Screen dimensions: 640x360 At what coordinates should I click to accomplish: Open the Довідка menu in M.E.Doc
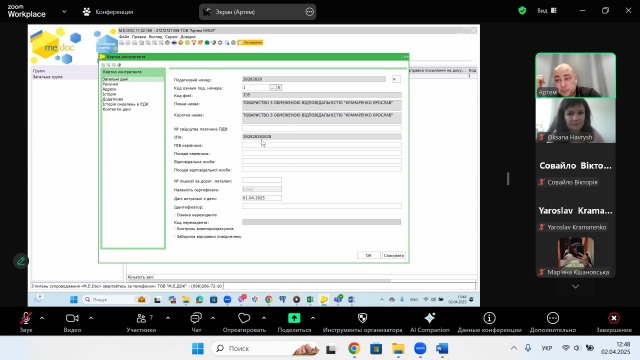point(188,37)
